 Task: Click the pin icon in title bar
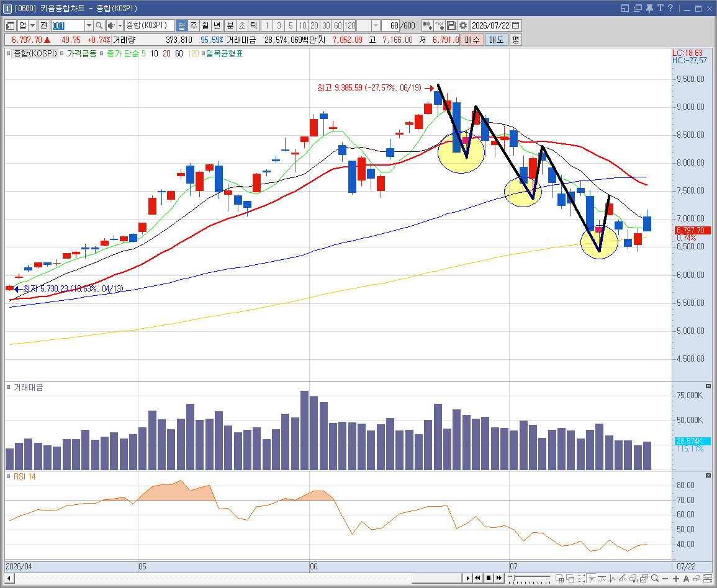tap(649, 8)
